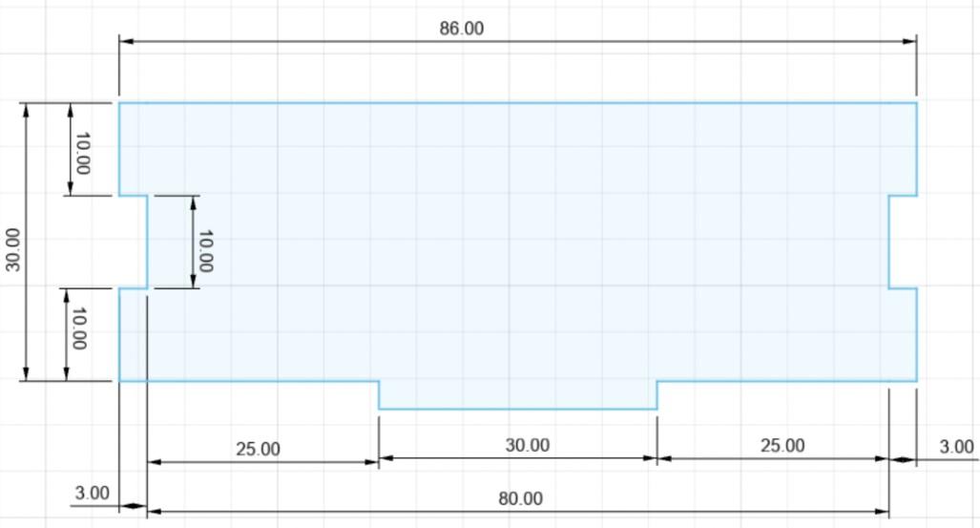Select the 86.00 overall width dimension
Viewport: 980px width, 528px height.
(x=461, y=29)
